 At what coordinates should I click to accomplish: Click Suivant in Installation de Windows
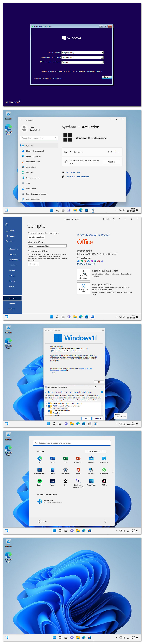[107, 77]
